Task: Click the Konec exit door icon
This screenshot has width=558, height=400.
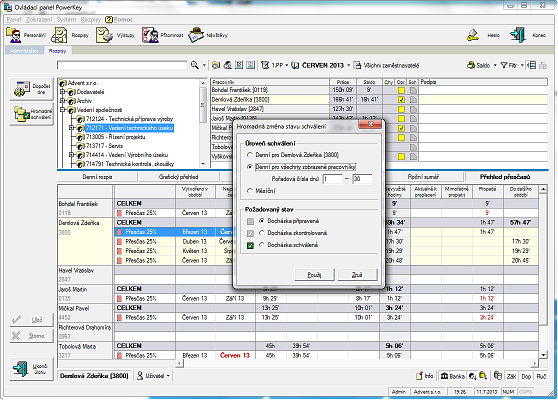Action: click(517, 35)
